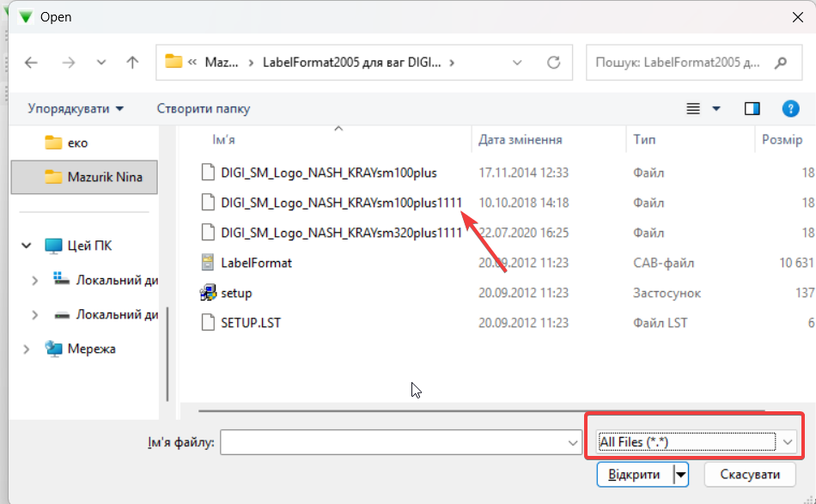
Task: Click Створити папку in the toolbar
Action: tap(204, 109)
